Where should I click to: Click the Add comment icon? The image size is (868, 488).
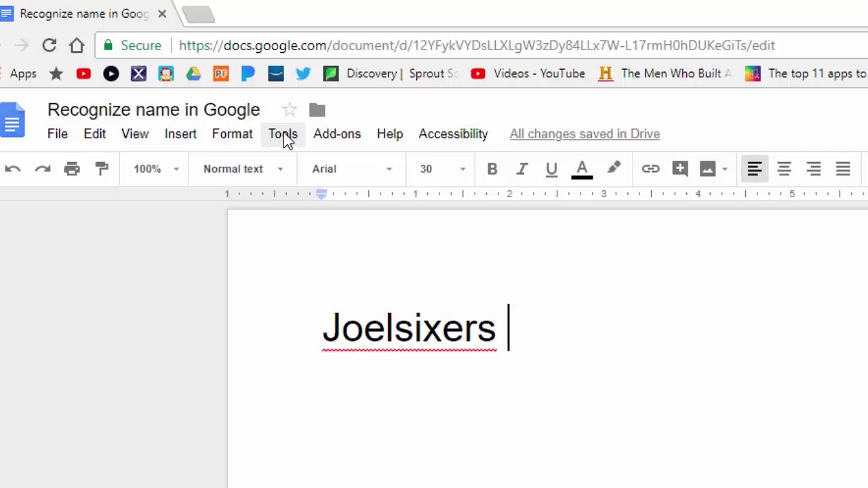pos(680,169)
